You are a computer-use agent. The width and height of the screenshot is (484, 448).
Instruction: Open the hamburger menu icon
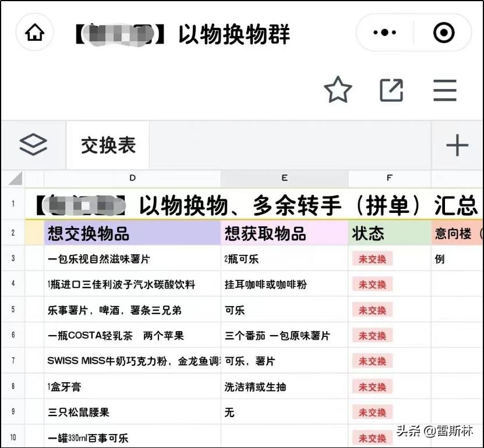[x=445, y=90]
